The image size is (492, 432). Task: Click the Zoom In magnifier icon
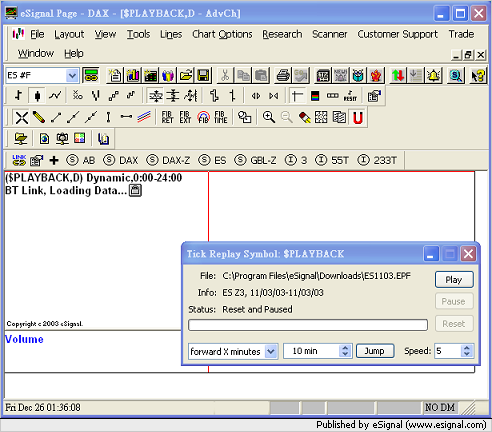(x=269, y=117)
